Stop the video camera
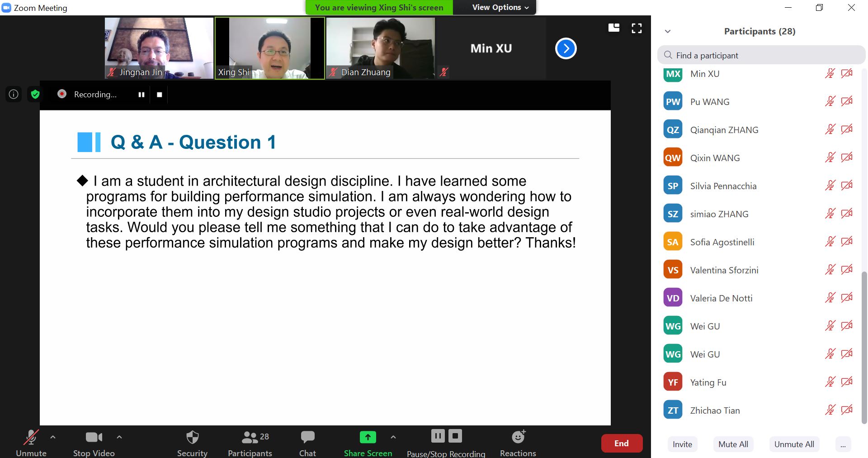This screenshot has width=868, height=458. tap(94, 438)
